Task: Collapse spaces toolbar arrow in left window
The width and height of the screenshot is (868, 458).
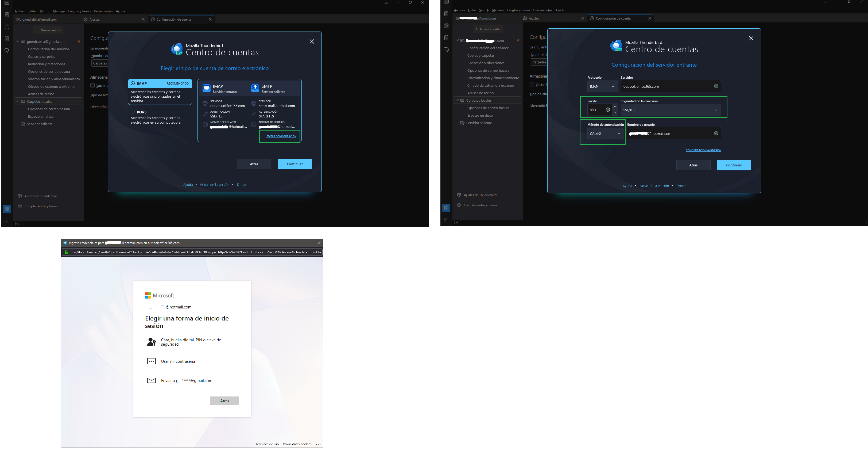Action: [x=7, y=220]
